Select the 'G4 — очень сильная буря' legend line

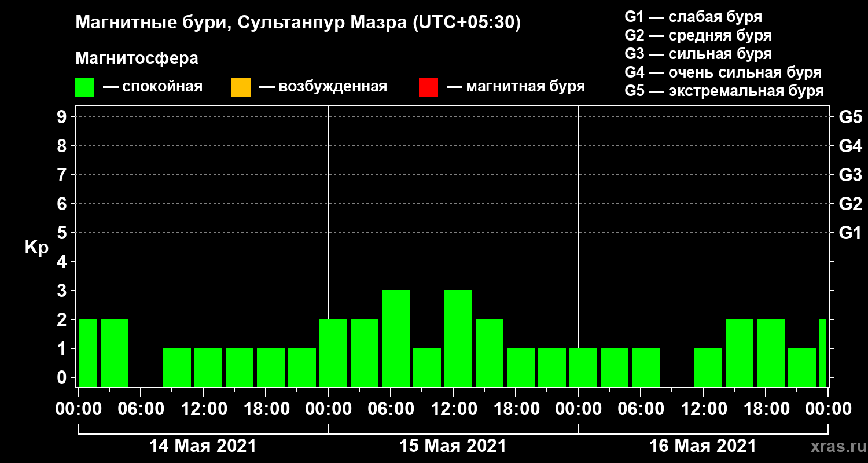coord(723,72)
